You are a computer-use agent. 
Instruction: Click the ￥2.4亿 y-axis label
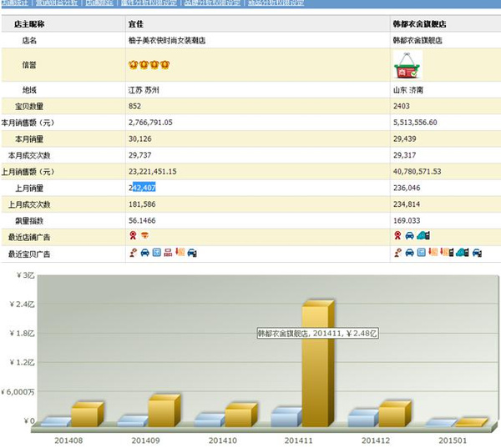pyautogui.click(x=22, y=304)
